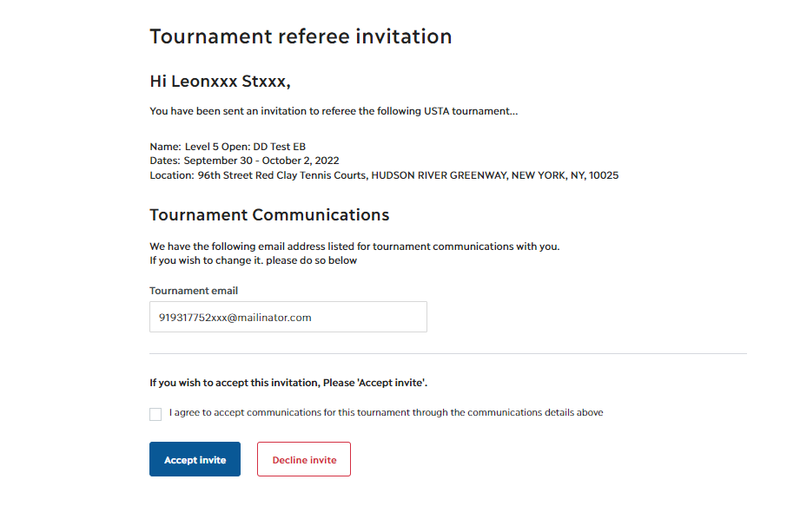Image resolution: width=800 pixels, height=532 pixels.
Task: Click the Tournament email input field
Action: click(x=288, y=317)
